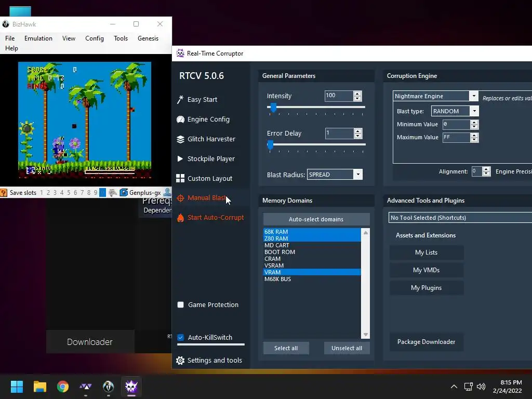Select BizHawk save slot 9
Screen dimensions: 532x399
[96, 193]
